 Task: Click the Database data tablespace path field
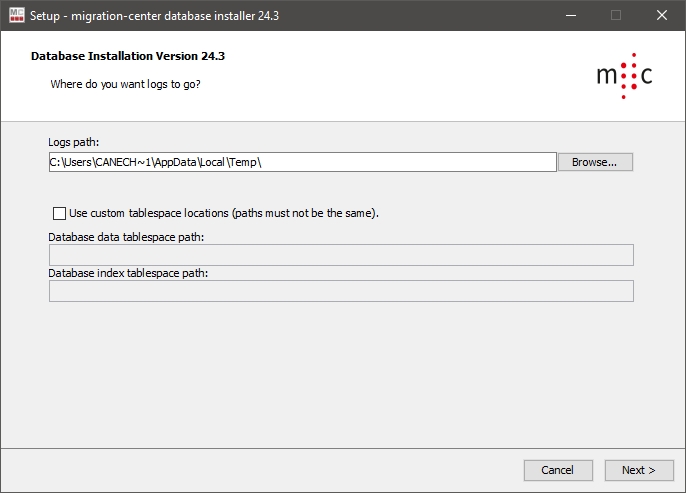(x=341, y=255)
